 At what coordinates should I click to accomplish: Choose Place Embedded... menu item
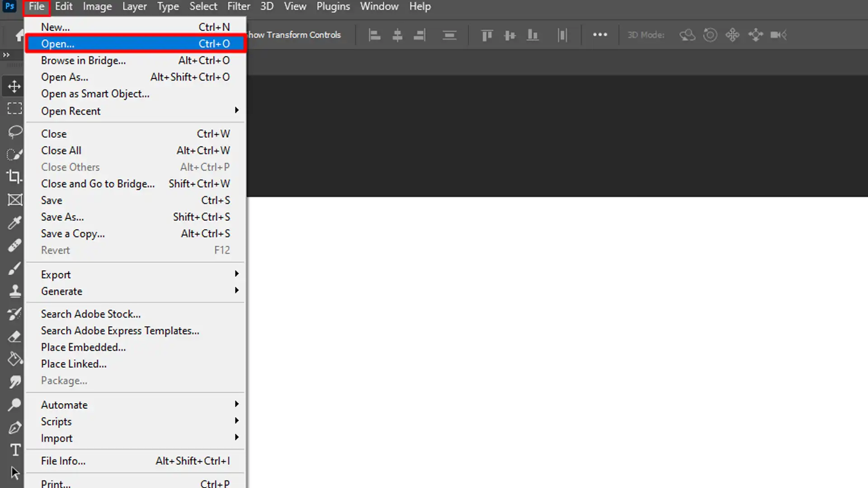(136, 347)
